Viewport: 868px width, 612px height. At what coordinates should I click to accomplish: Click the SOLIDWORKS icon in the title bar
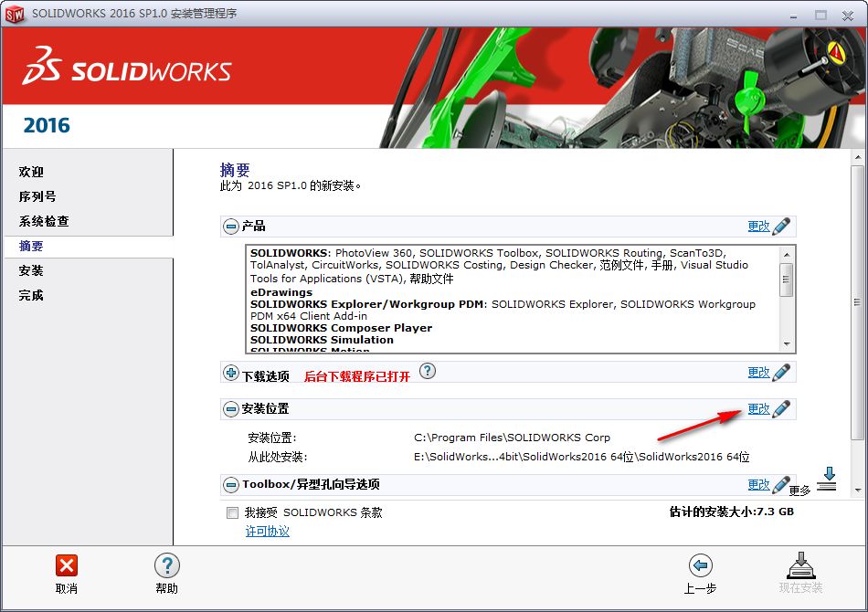point(15,15)
